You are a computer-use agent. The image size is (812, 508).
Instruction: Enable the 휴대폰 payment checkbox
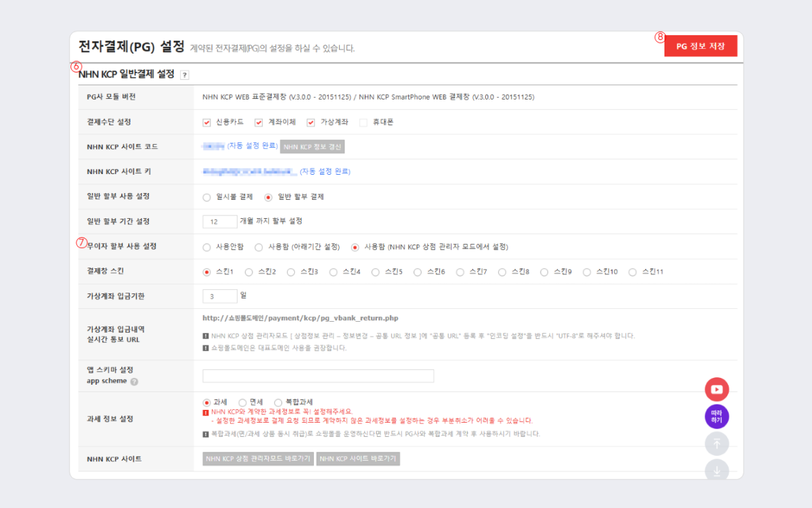point(363,123)
